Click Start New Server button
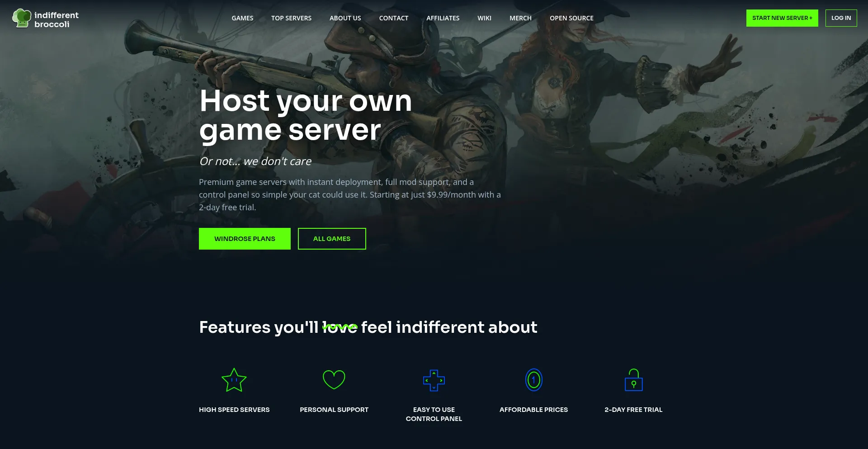 (x=782, y=18)
